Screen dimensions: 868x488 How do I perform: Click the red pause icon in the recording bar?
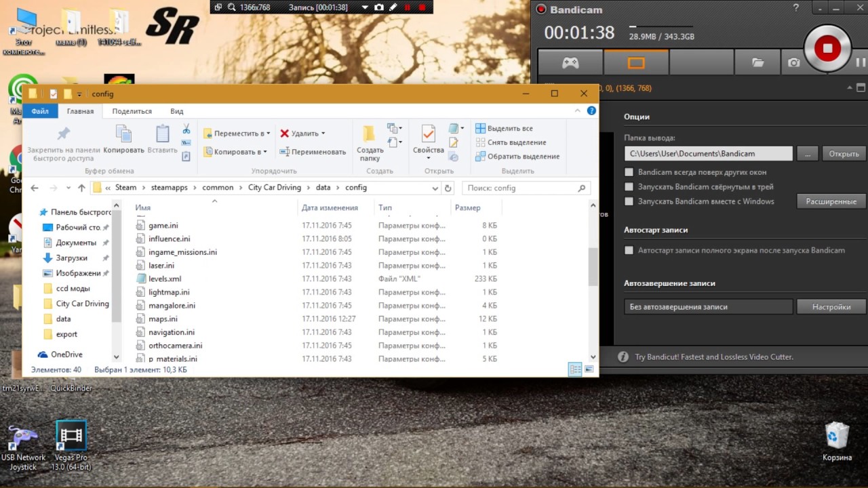click(x=408, y=7)
